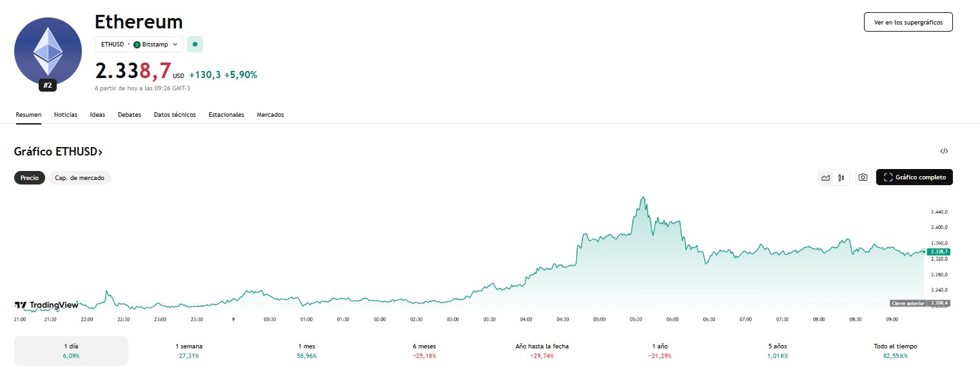980x380 pixels.
Task: Click the embed code icon
Action: point(944,152)
